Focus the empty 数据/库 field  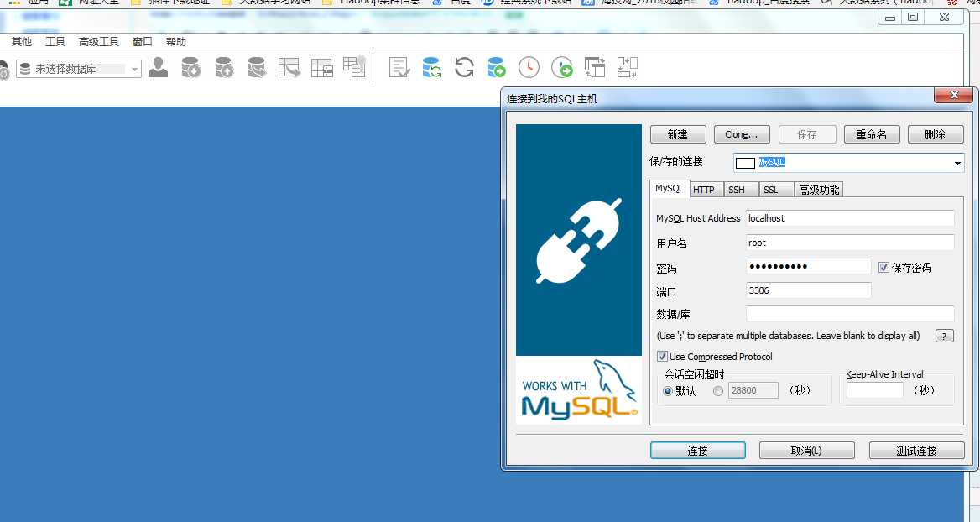coord(850,314)
